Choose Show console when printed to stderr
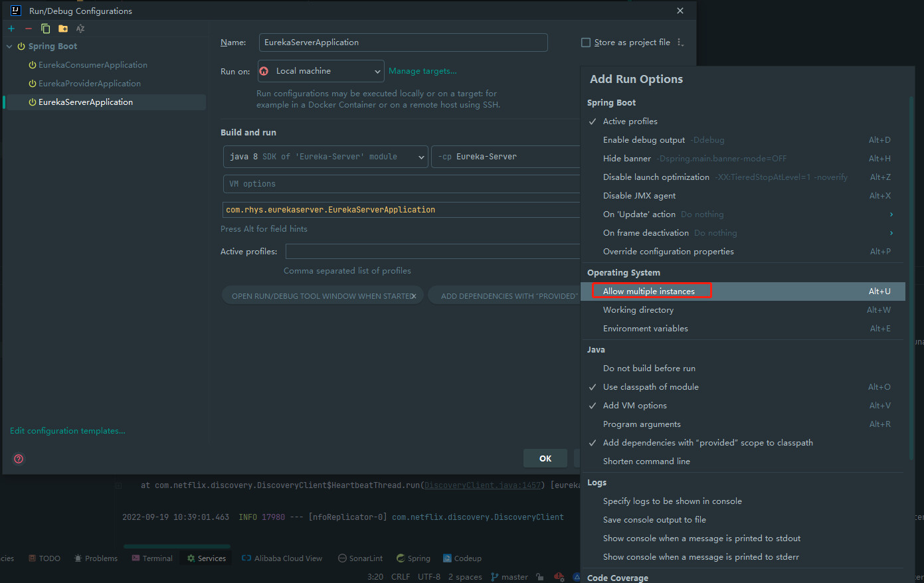This screenshot has height=583, width=924. [743, 557]
